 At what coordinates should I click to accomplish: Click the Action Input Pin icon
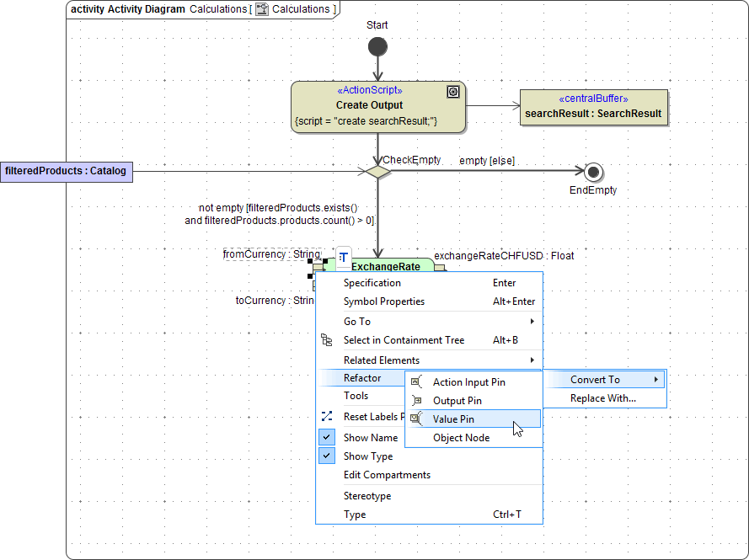click(x=415, y=382)
